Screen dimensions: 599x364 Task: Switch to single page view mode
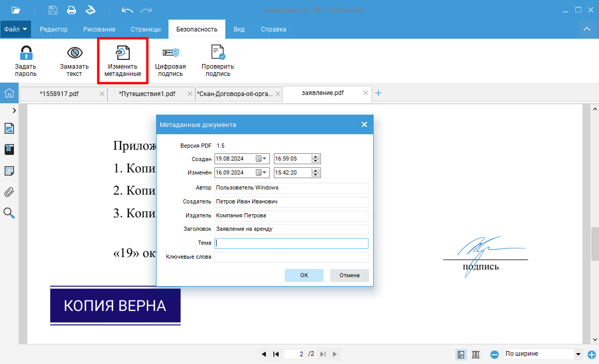point(461,355)
